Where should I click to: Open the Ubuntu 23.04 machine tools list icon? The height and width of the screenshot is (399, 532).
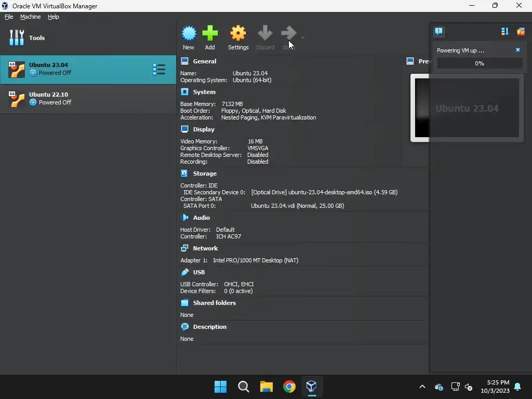(159, 69)
